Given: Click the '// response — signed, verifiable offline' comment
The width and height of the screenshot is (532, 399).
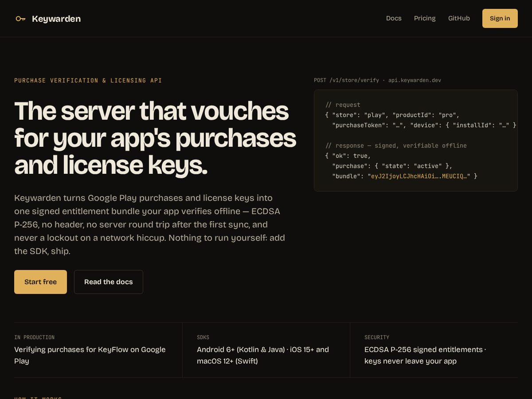Looking at the screenshot, I should 396,145.
